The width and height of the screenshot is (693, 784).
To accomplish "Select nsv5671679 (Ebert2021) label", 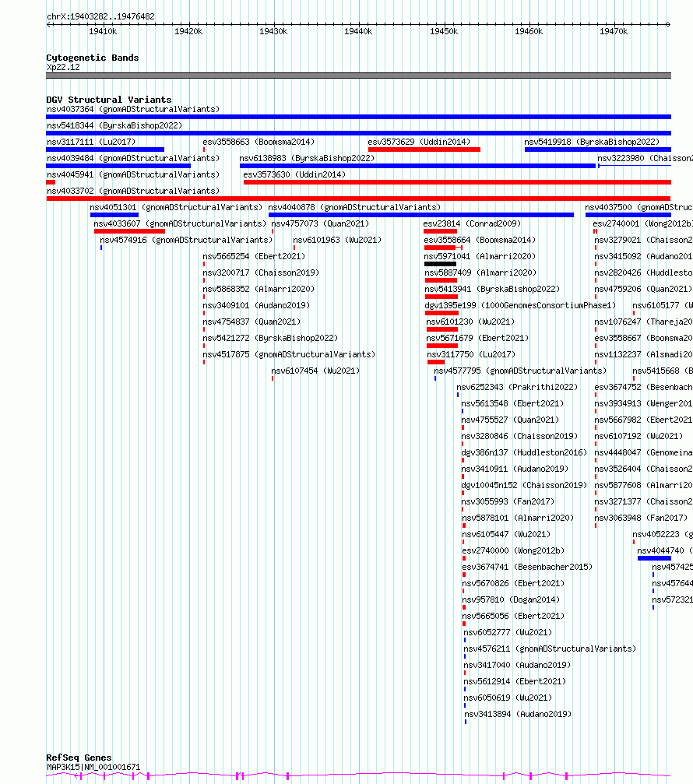I will click(x=477, y=338).
